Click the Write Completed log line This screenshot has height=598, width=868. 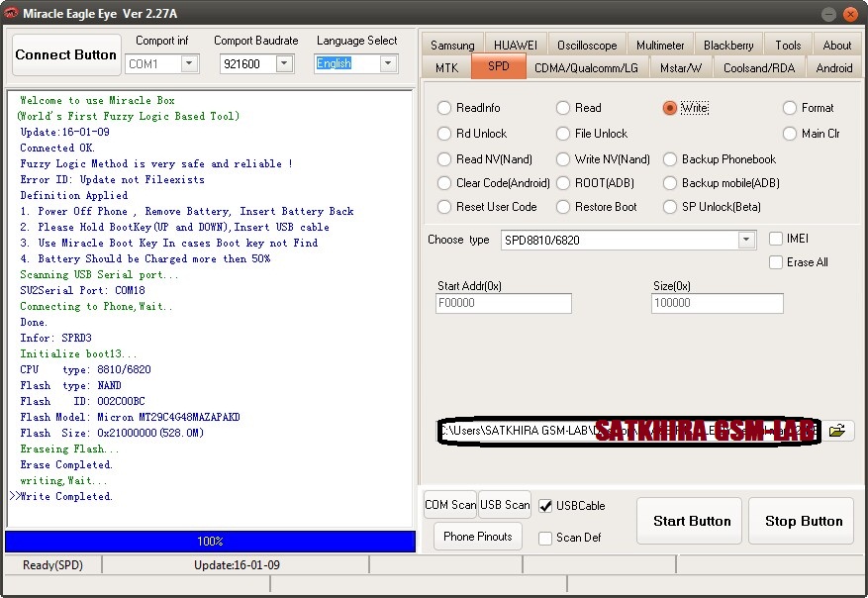click(66, 496)
